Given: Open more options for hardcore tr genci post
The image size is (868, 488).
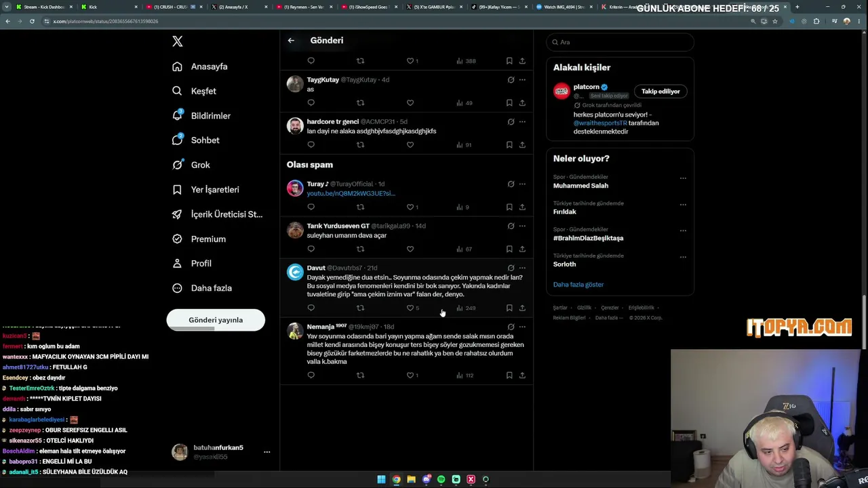Looking at the screenshot, I should pos(522,122).
